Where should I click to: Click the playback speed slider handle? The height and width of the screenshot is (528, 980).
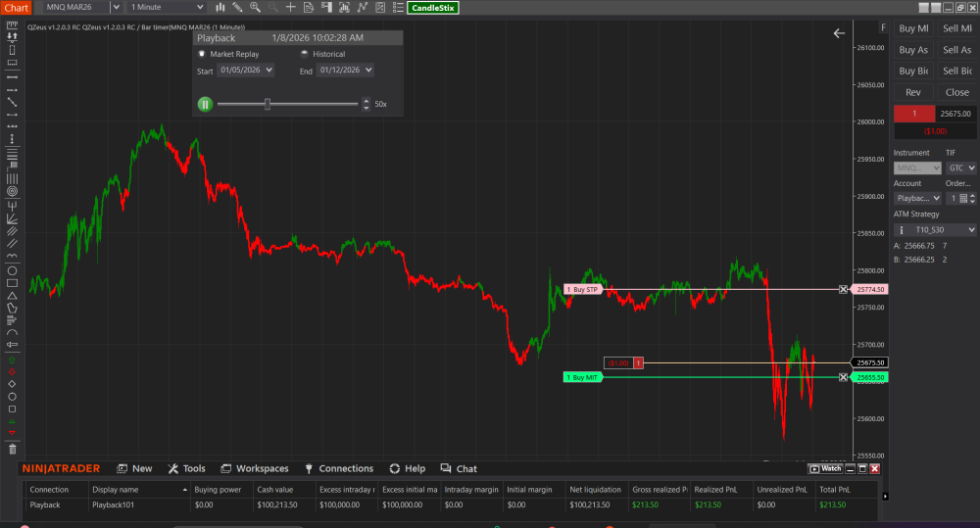268,104
